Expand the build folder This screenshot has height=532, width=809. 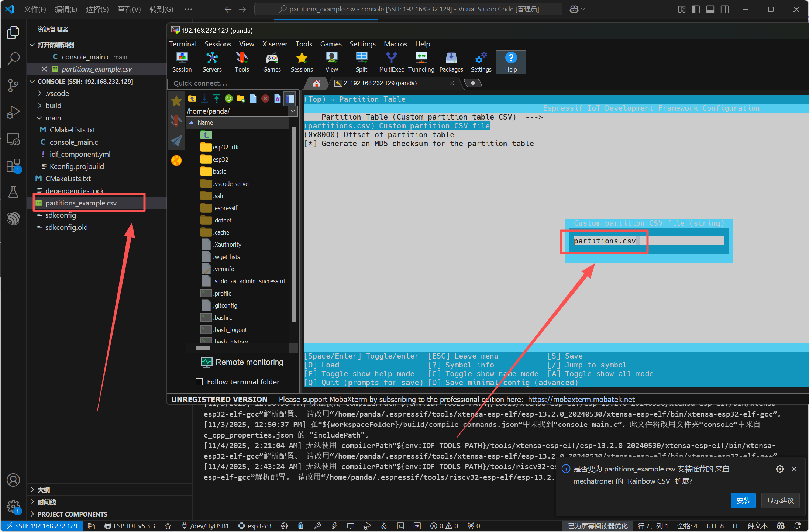pyautogui.click(x=53, y=106)
